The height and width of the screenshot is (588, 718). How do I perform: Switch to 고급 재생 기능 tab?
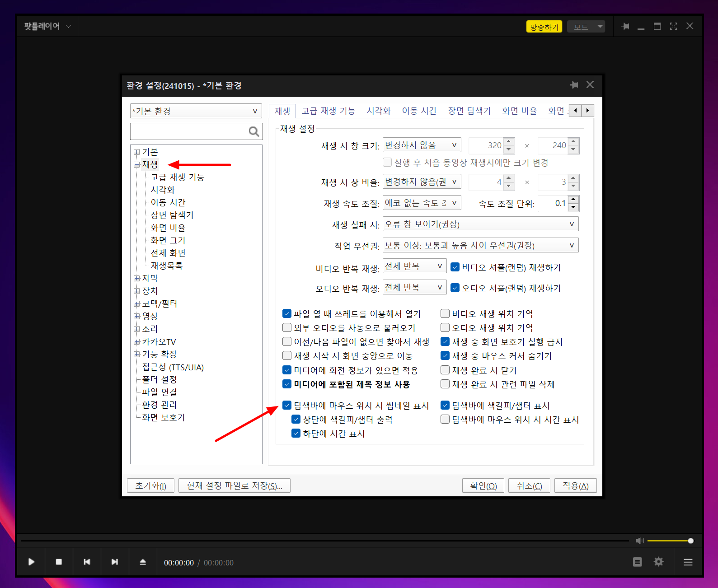[328, 111]
